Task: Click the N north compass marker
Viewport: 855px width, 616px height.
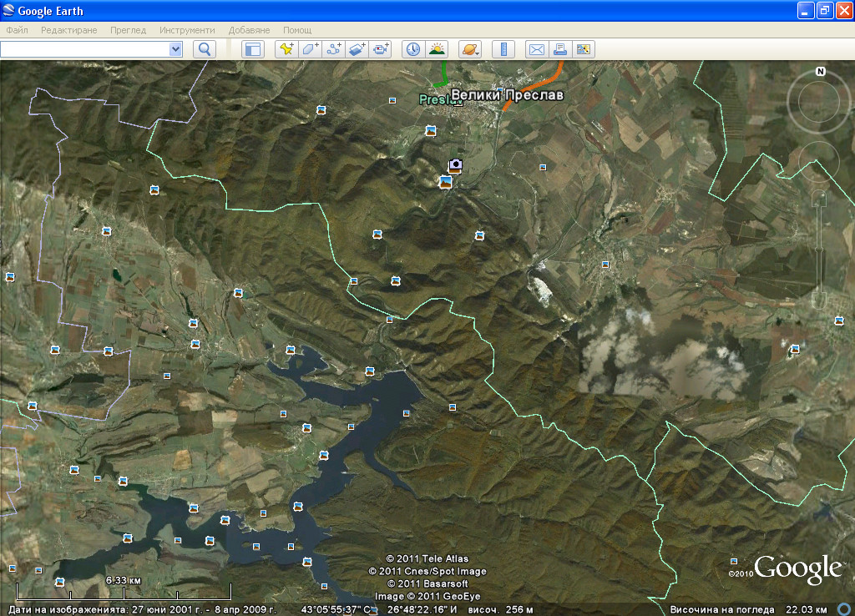Action: coord(821,72)
